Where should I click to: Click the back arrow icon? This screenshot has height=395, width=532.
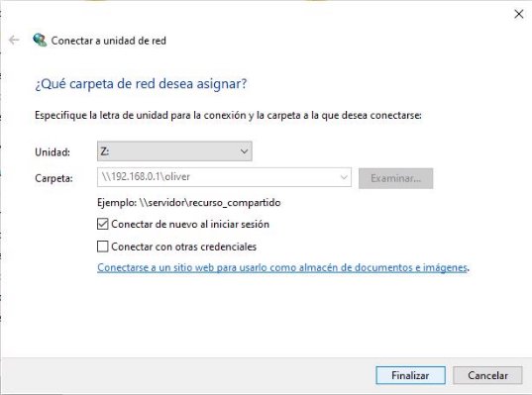pos(14,40)
